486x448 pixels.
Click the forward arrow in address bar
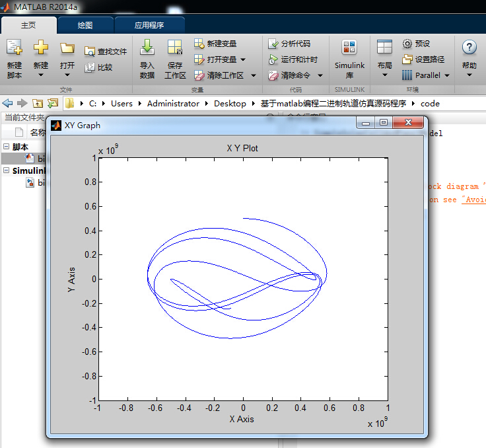[22, 103]
